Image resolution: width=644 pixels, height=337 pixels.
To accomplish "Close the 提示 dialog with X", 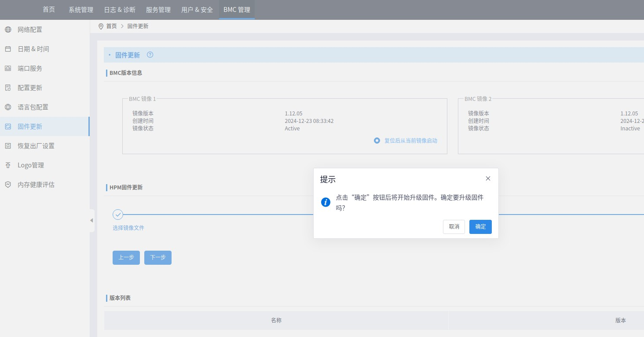I will (x=488, y=178).
